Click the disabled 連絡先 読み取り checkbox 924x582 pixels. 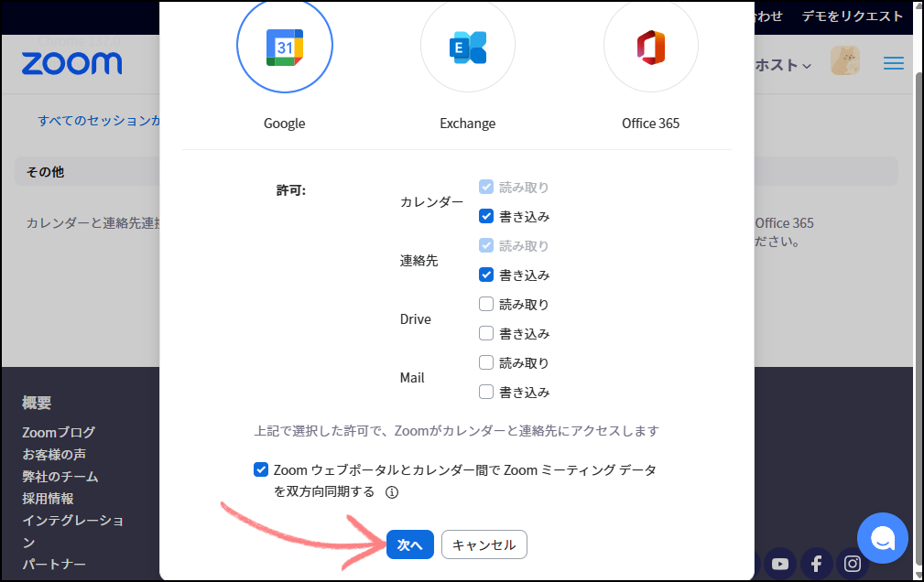[486, 245]
